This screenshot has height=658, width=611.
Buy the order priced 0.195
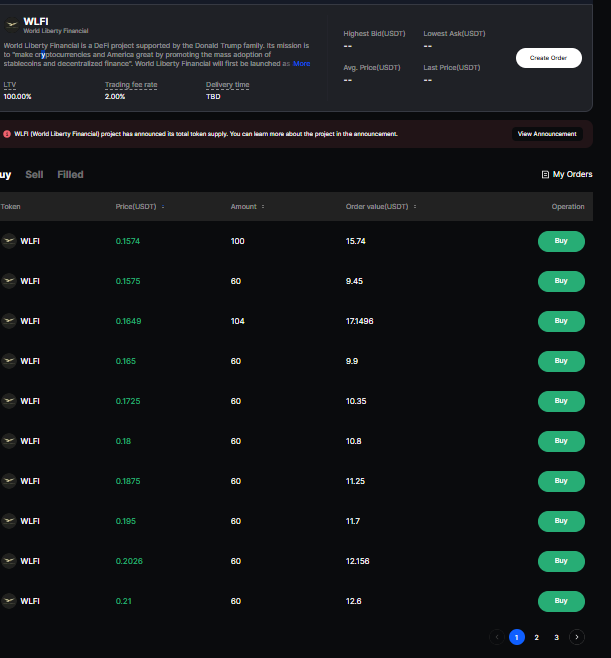pos(561,521)
